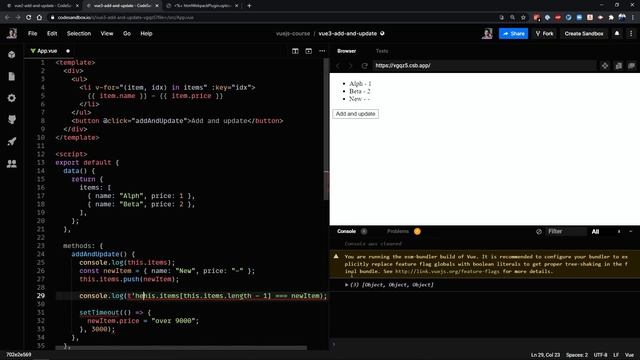Screen dimensions: 640x360
Task: Select the Problems tab
Action: coord(398,231)
